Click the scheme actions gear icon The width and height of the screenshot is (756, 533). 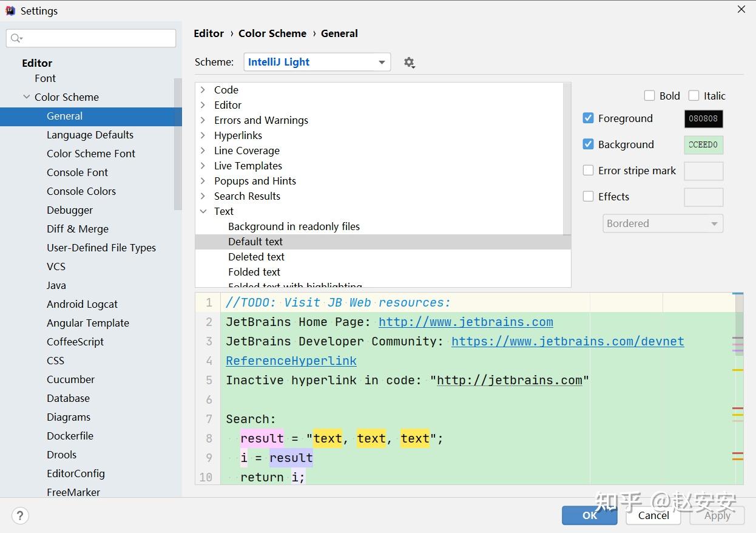[x=410, y=63]
